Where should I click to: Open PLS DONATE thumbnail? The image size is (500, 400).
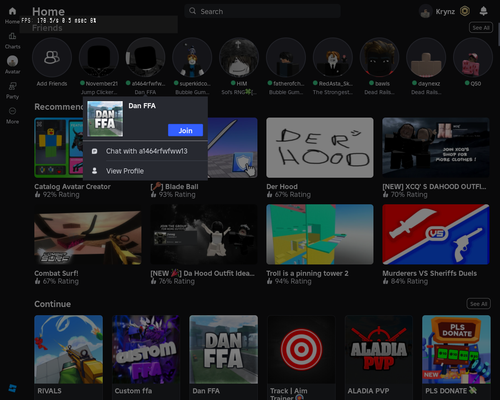[x=456, y=349]
